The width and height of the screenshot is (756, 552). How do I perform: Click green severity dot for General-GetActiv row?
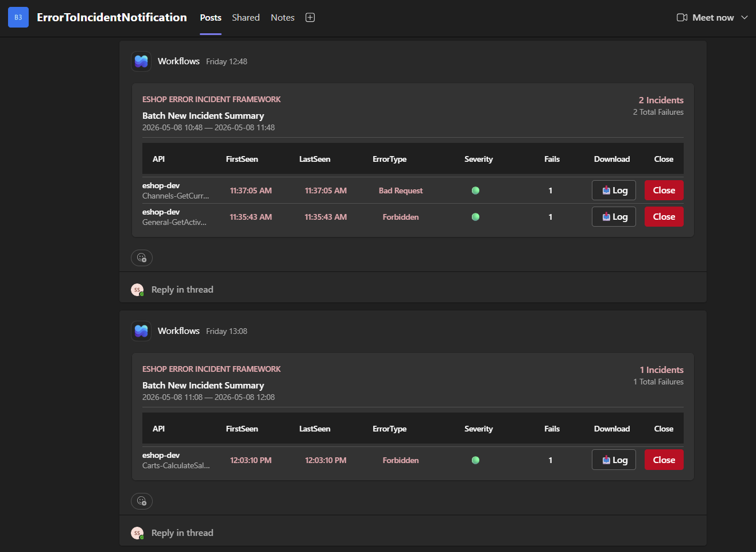pos(475,217)
